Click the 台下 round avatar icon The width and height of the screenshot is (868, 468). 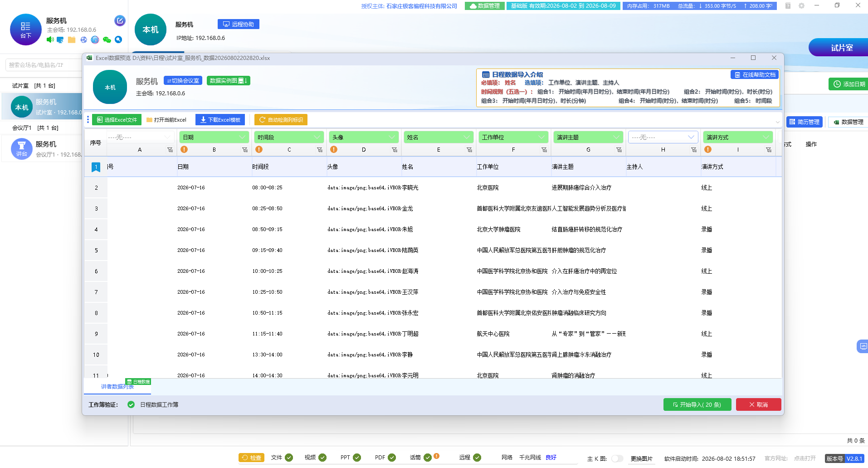(x=26, y=30)
